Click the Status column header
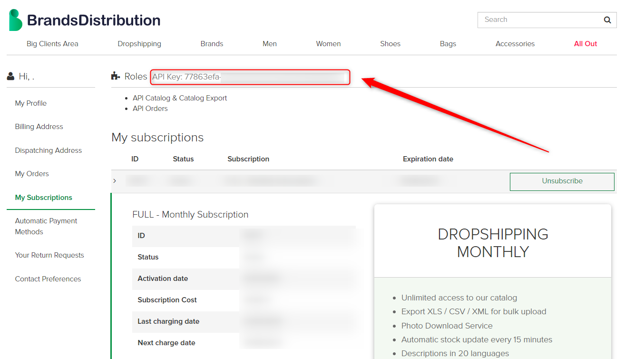 tap(183, 159)
